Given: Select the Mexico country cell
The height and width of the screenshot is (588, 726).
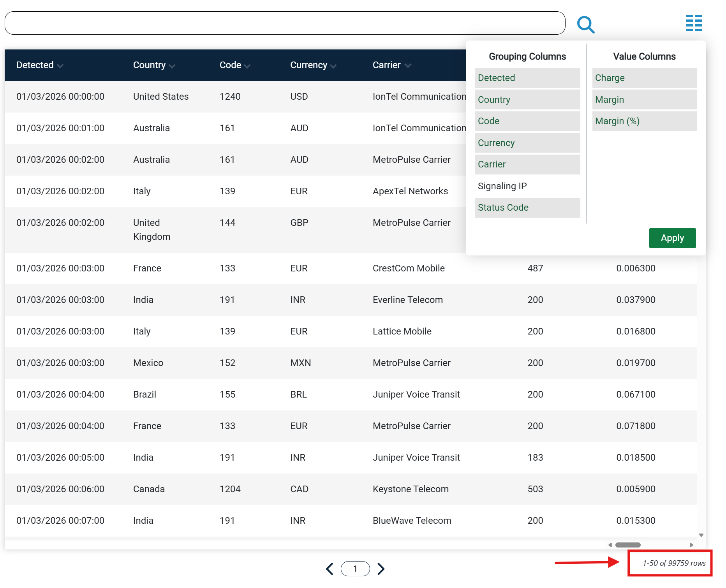Looking at the screenshot, I should (x=148, y=363).
